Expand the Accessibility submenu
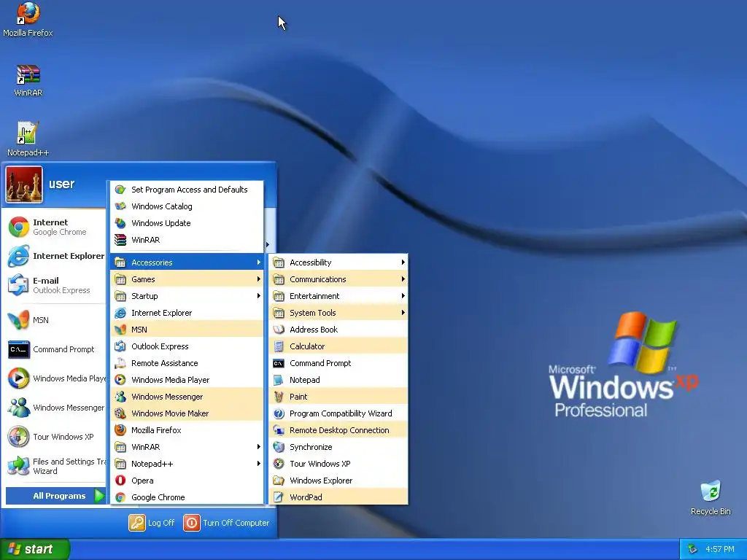 [x=338, y=262]
